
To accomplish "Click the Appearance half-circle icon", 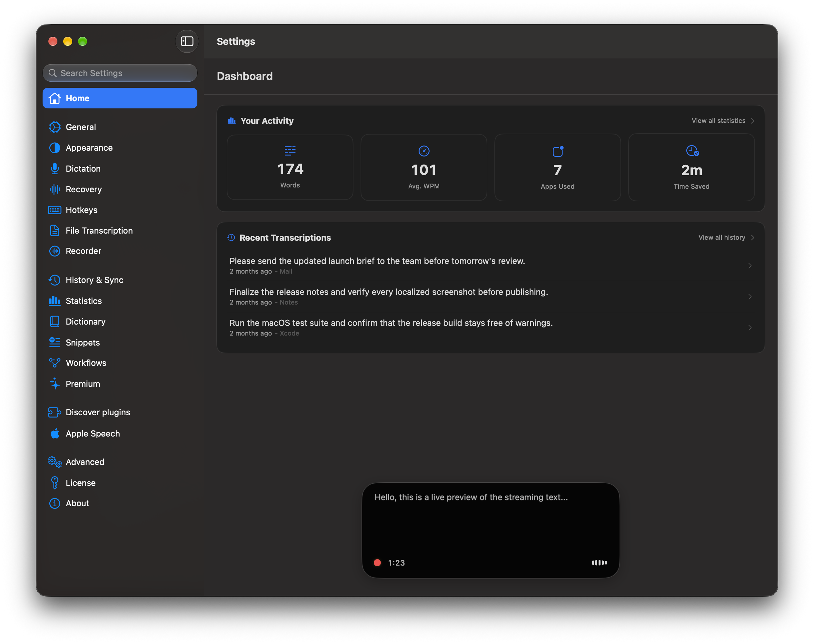I will tap(55, 148).
